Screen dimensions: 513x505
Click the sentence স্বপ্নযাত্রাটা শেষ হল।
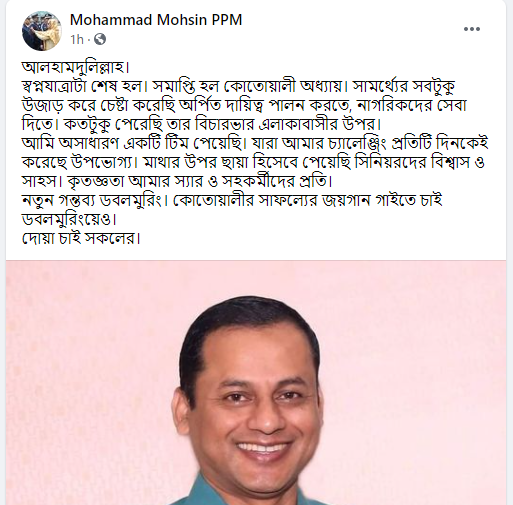click(x=85, y=87)
